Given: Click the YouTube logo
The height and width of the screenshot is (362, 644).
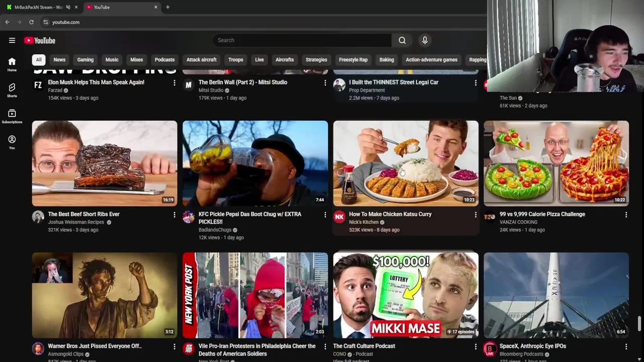Looking at the screenshot, I should pos(40,41).
